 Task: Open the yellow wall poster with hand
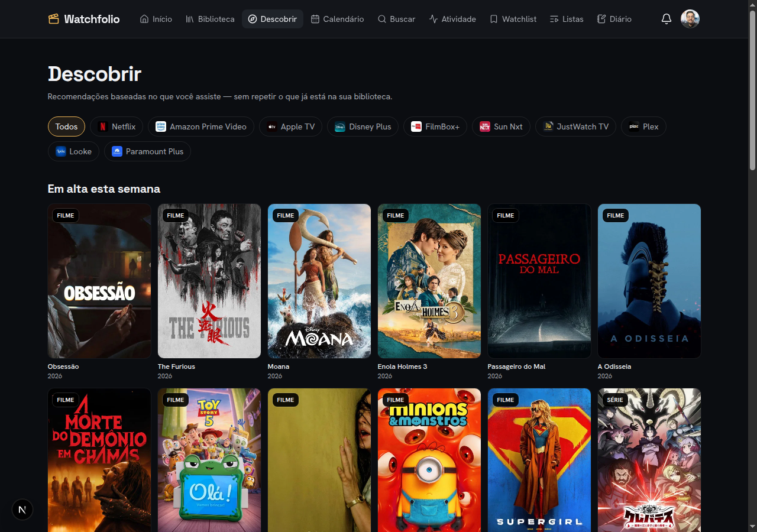[x=319, y=460]
